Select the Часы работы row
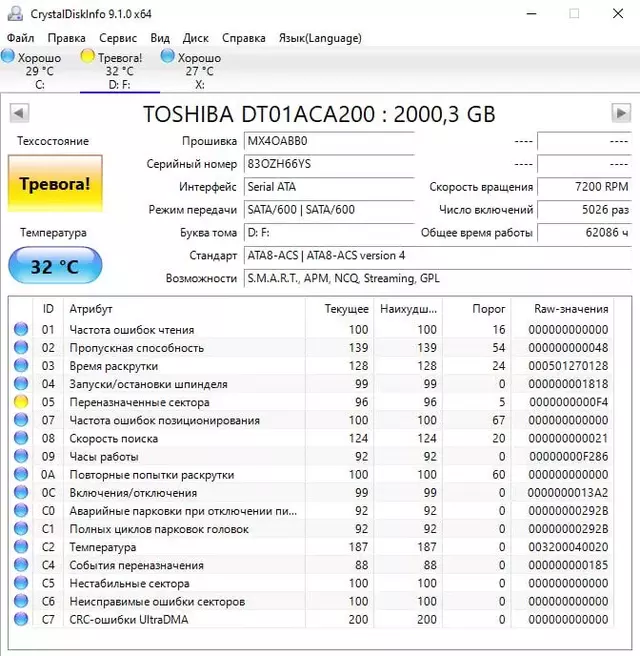Image resolution: width=640 pixels, height=656 pixels. [311, 456]
